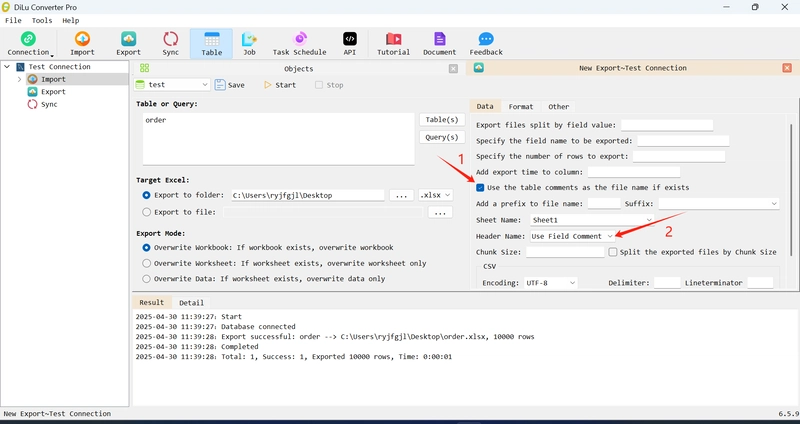Open the Document toolbar icon
800x424 pixels.
click(439, 39)
